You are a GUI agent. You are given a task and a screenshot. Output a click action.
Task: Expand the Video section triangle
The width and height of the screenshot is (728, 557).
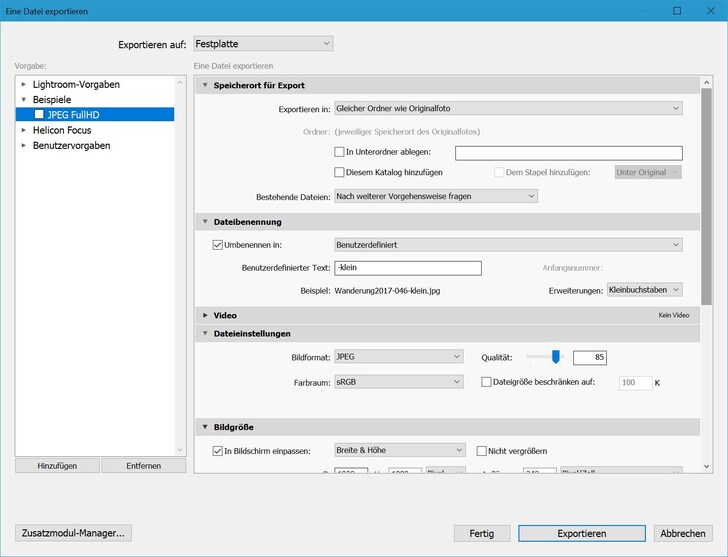pyautogui.click(x=205, y=315)
